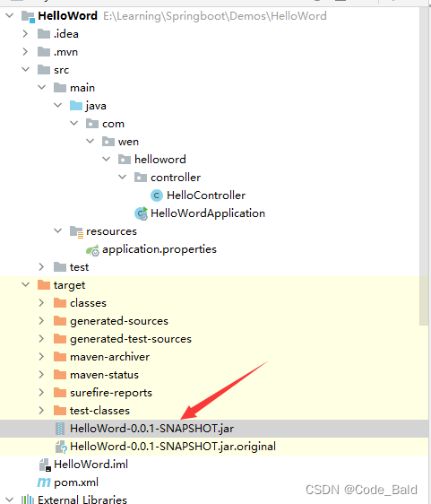Click the wen package icon

point(108,141)
